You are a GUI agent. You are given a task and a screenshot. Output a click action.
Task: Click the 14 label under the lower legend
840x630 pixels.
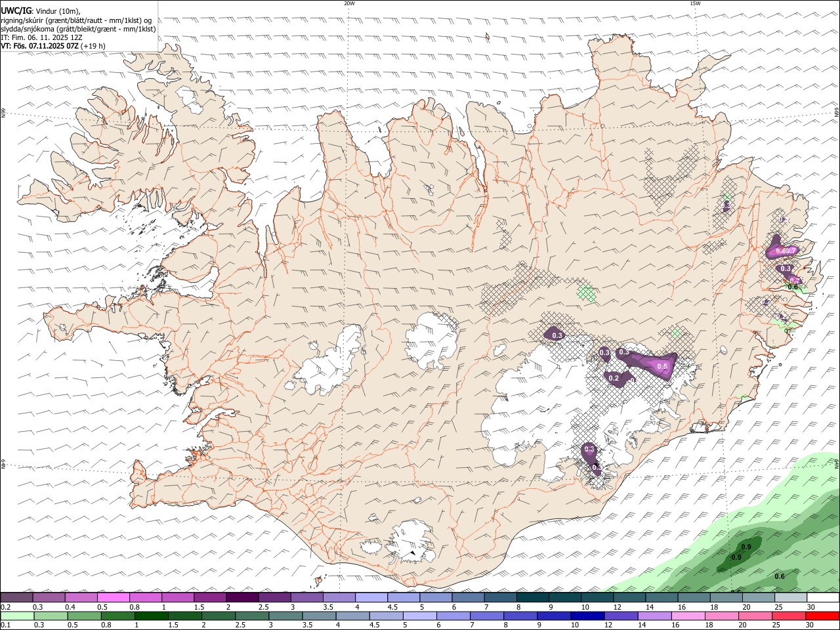tap(640, 625)
